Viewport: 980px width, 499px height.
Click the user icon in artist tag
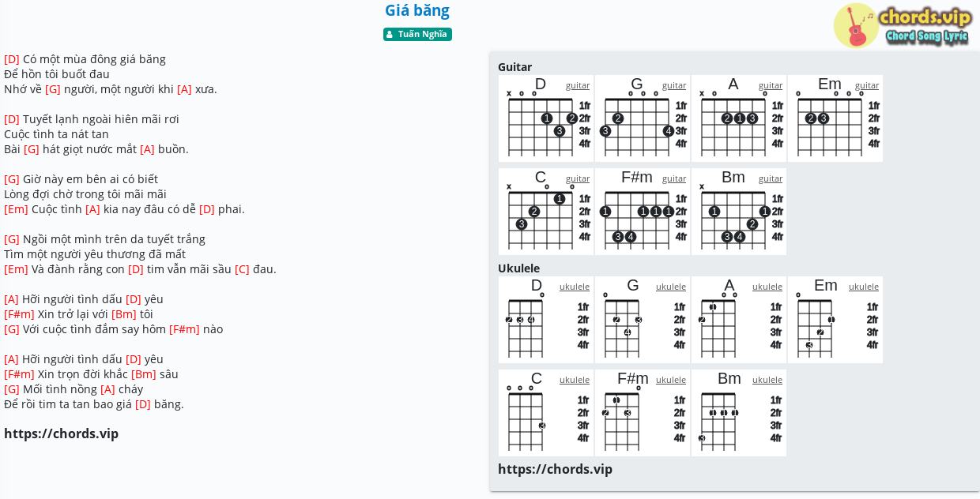pyautogui.click(x=390, y=34)
